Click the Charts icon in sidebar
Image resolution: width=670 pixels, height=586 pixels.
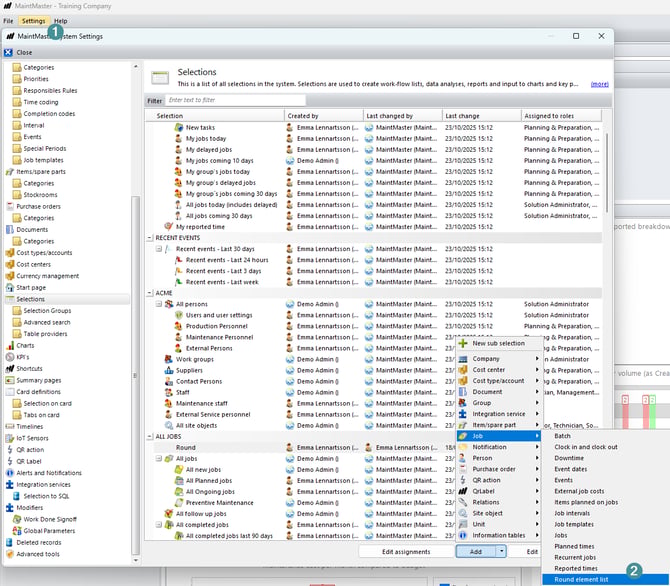pos(10,345)
